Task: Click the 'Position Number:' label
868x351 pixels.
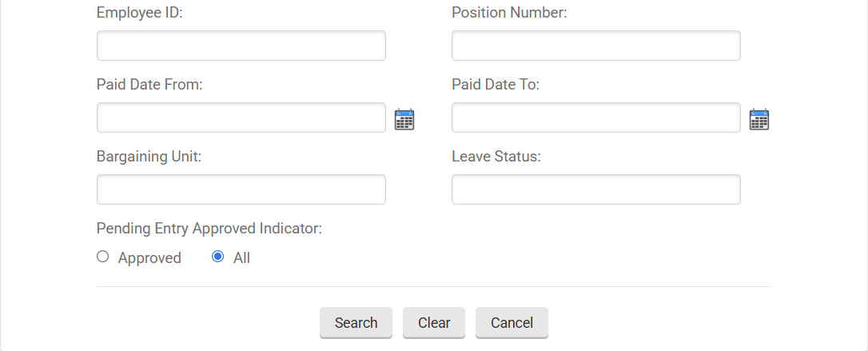Action: click(x=509, y=13)
